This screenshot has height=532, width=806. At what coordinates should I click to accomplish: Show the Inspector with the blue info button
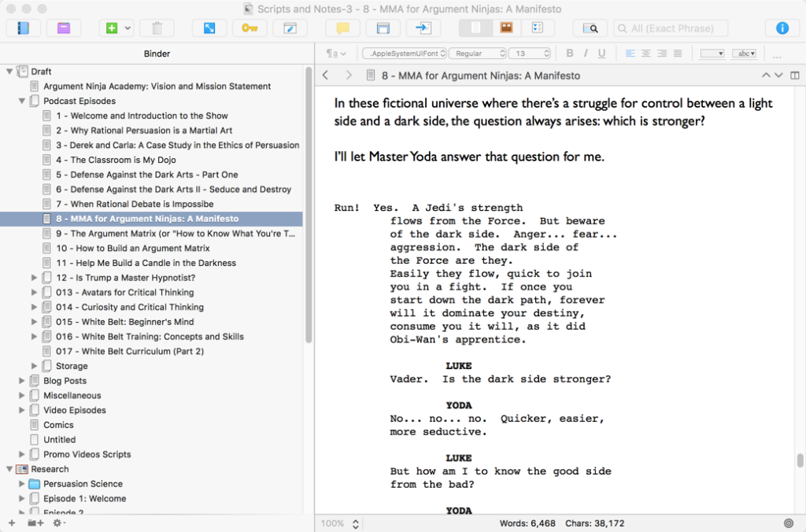tap(782, 28)
